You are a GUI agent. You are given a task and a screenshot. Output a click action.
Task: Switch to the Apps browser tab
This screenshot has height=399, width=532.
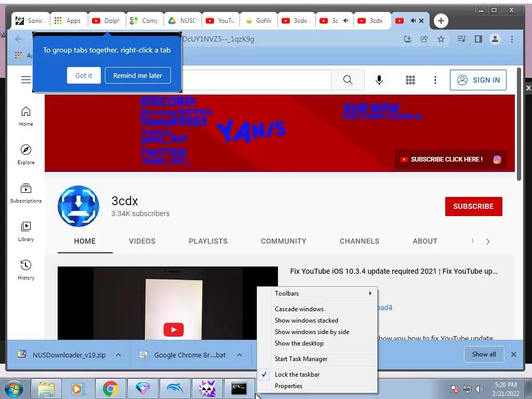[69, 21]
